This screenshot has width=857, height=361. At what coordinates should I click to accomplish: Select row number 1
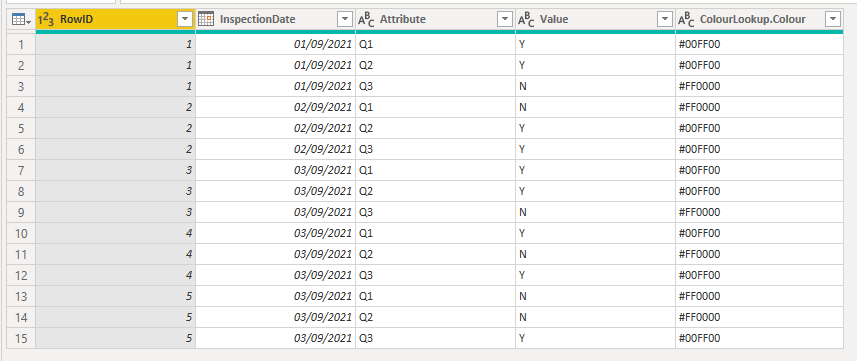coord(21,44)
